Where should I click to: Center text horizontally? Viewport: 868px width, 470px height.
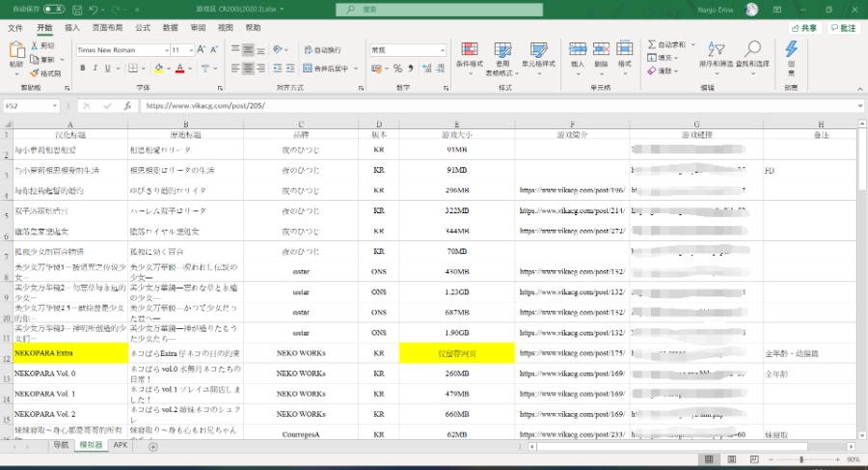248,69
